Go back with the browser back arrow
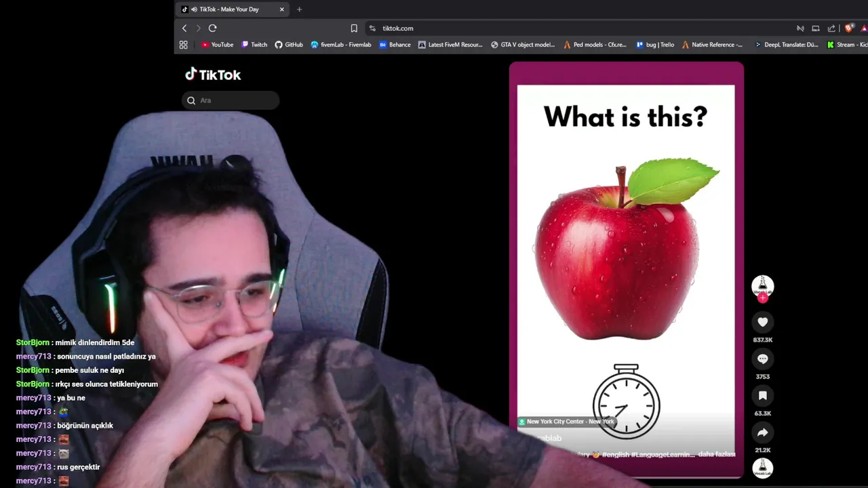This screenshot has height=488, width=868. click(184, 28)
